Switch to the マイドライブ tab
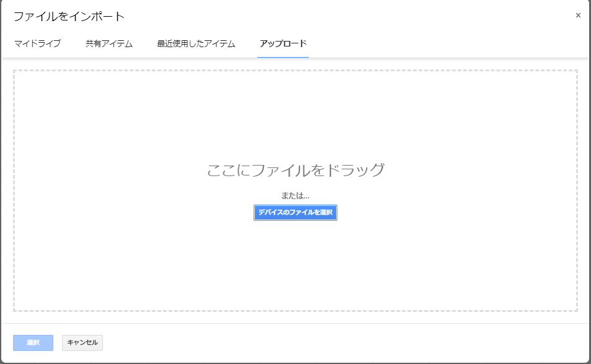 [37, 43]
